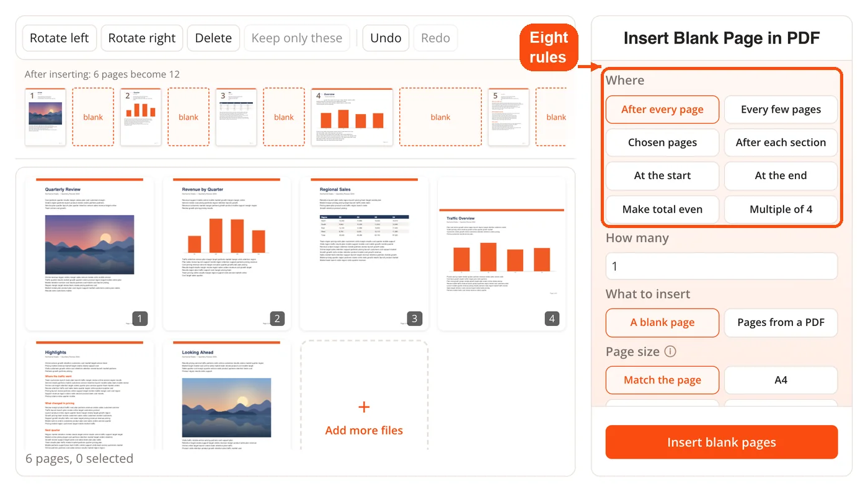Click preview thumbnail numbered 3 in strip
Image resolution: width=868 pixels, height=492 pixels.
(236, 117)
